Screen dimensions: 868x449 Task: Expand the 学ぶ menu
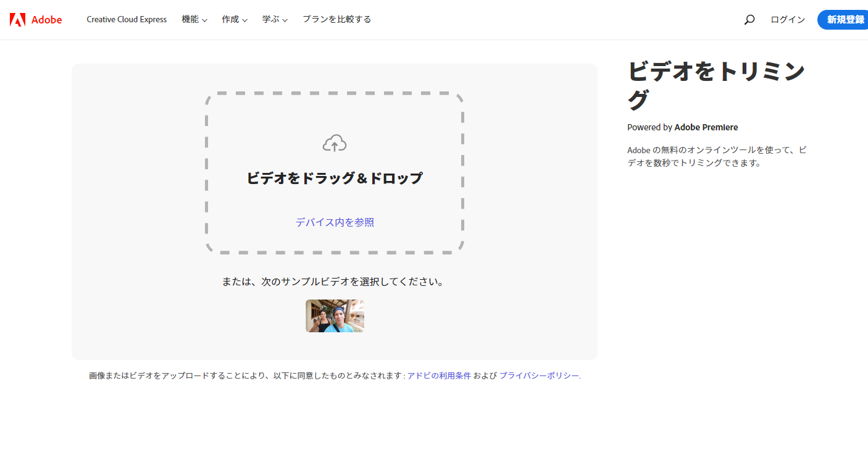(x=275, y=20)
